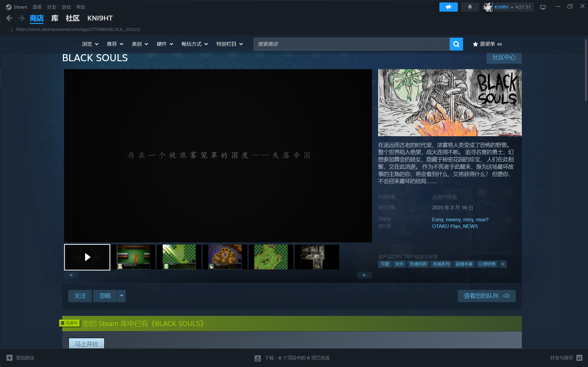
Task: Click the 马上开玩 button
Action: tap(86, 344)
